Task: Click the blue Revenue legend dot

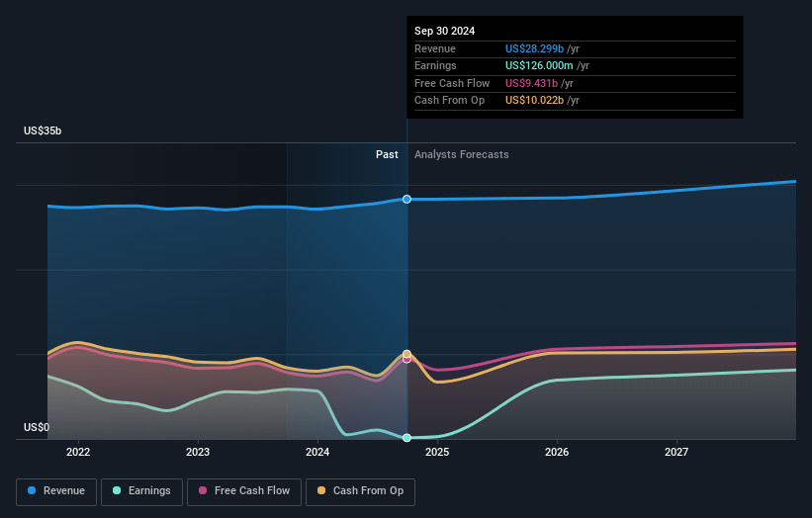Action: pyautogui.click(x=32, y=490)
